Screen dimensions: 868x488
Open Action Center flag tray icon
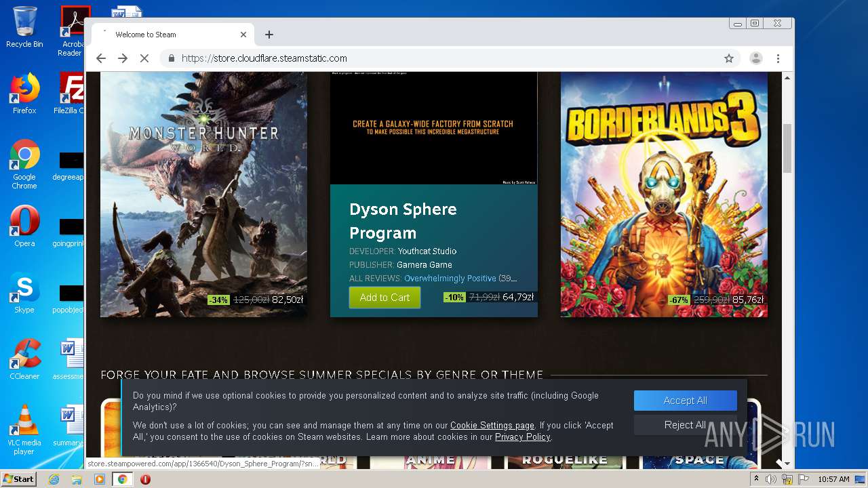(x=803, y=479)
